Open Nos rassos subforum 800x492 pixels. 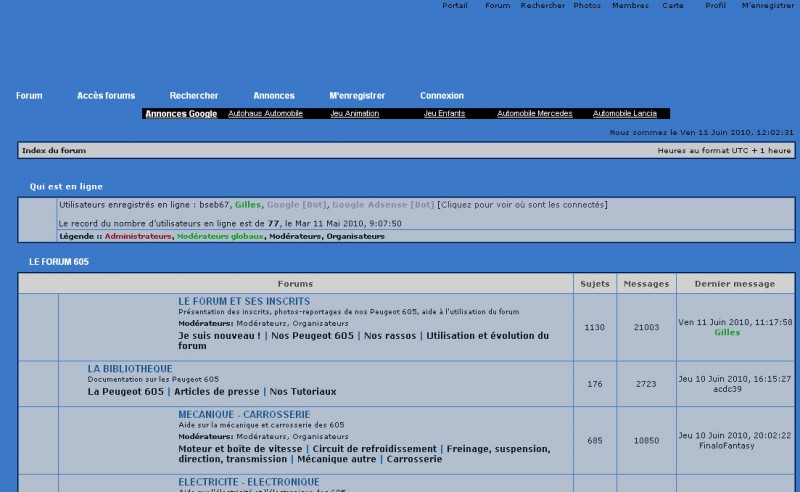[x=390, y=336]
